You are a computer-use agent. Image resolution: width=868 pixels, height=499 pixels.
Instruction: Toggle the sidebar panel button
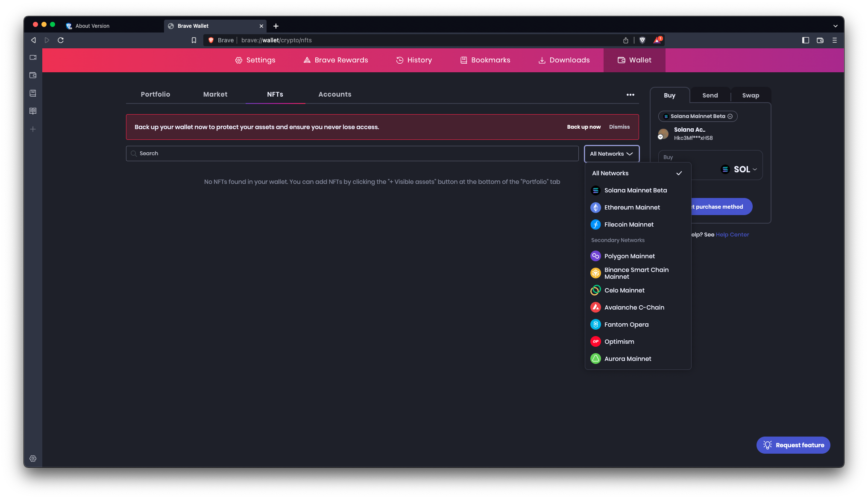[x=806, y=40]
